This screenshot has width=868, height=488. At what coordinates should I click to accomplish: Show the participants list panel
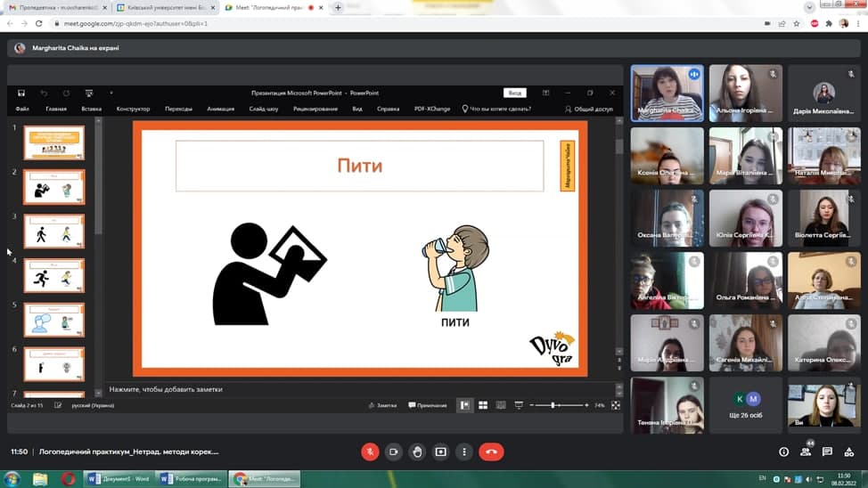[x=806, y=451]
